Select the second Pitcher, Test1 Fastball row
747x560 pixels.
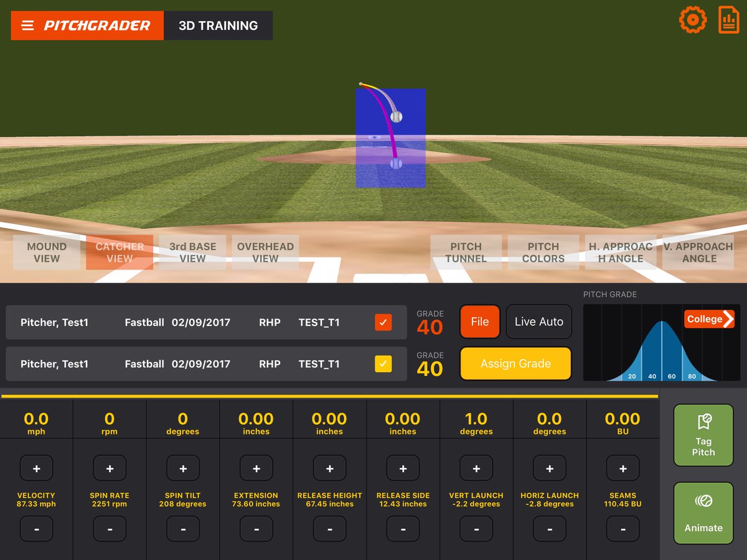(x=206, y=364)
